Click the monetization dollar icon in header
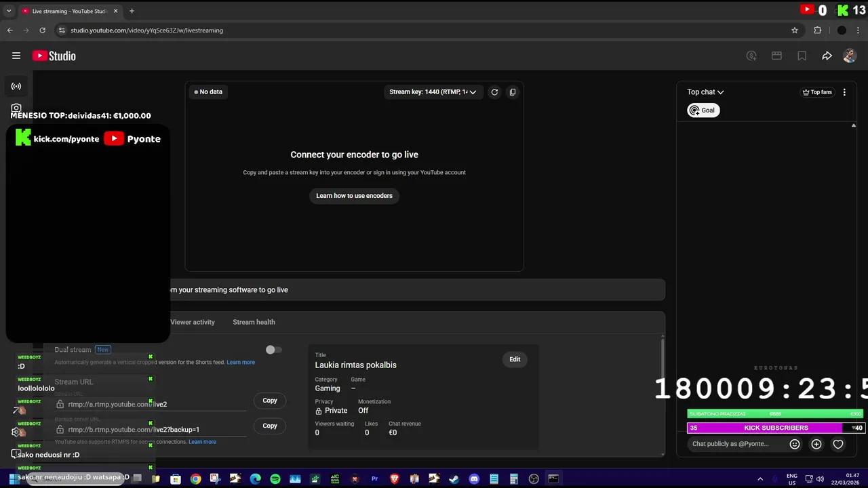Viewport: 868px width, 488px height. pyautogui.click(x=751, y=56)
